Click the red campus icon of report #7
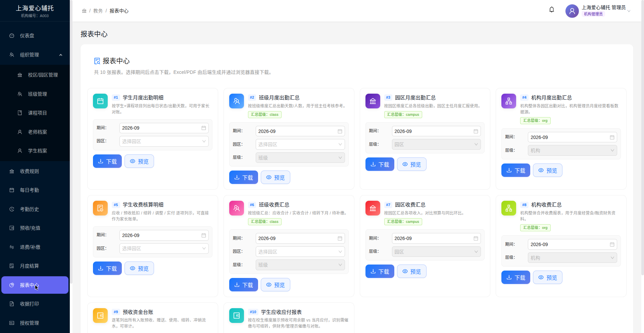The height and width of the screenshot is (333, 644). 373,208
